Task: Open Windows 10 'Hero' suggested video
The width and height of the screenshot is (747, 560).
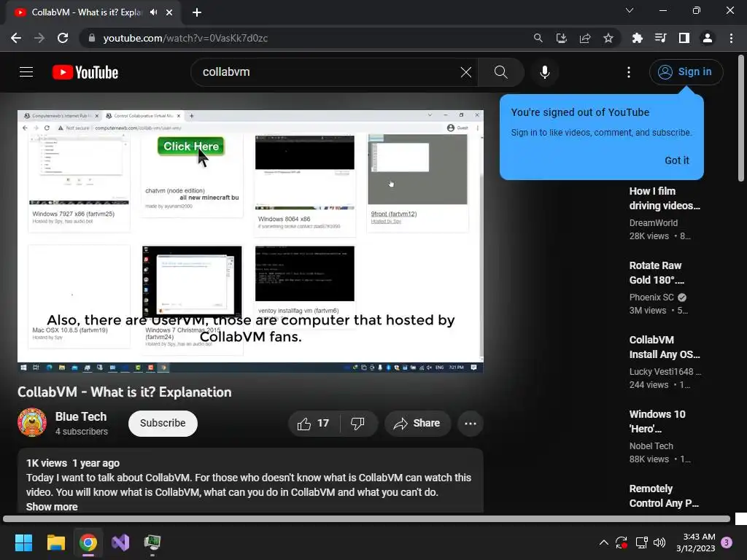Action: coord(657,421)
